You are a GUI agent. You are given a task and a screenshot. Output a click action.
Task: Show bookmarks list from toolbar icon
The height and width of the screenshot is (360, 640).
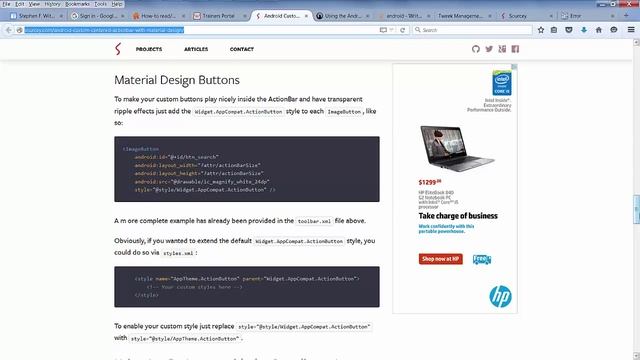coord(554,30)
